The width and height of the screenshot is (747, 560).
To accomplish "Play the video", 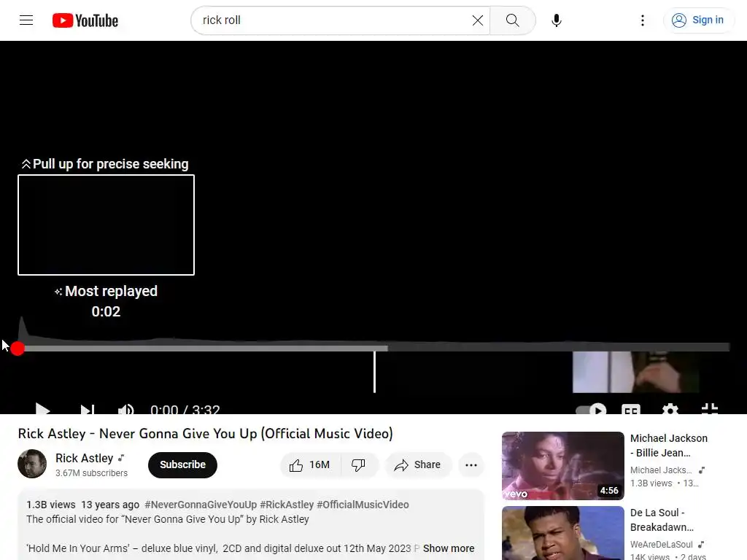I will 42,409.
